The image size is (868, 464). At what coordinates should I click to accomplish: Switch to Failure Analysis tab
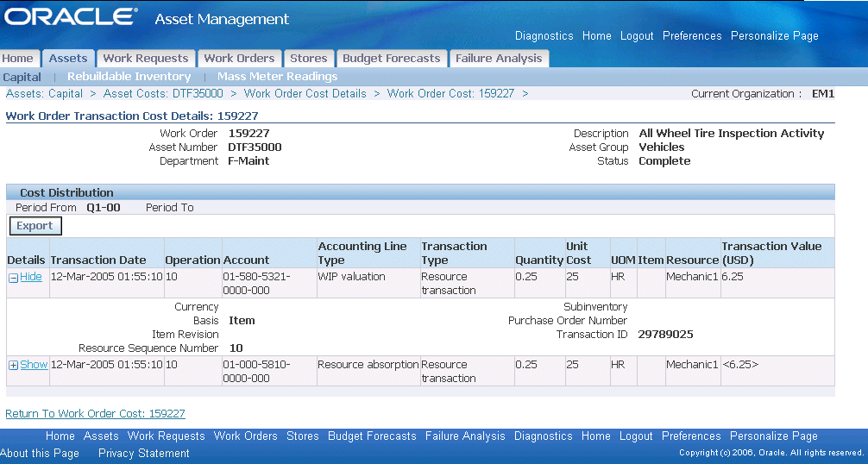click(x=499, y=58)
